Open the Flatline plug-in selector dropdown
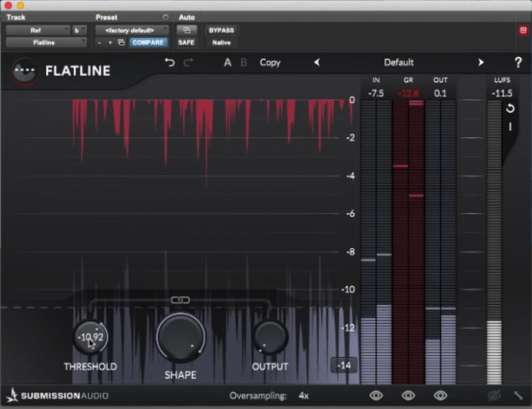The image size is (532, 409). pos(46,42)
